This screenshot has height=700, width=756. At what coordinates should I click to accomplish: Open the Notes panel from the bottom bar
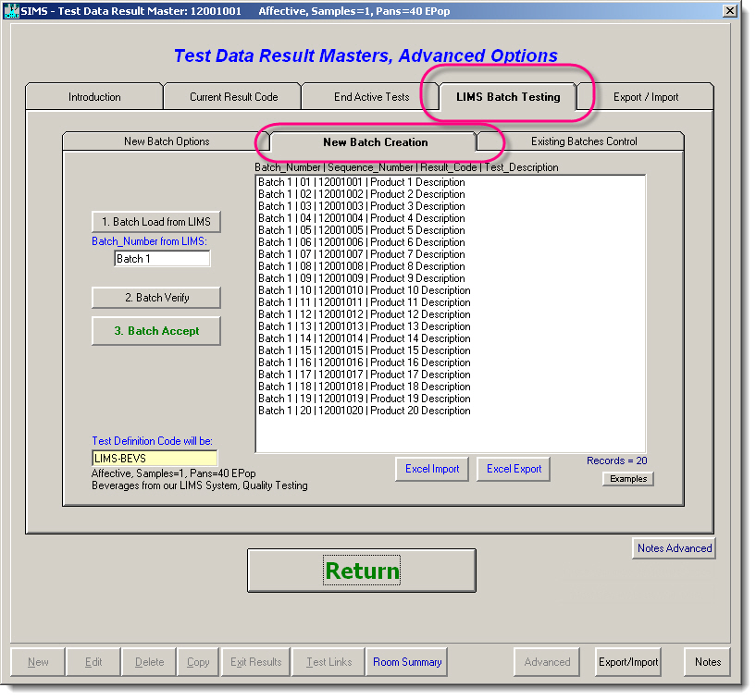coord(707,662)
